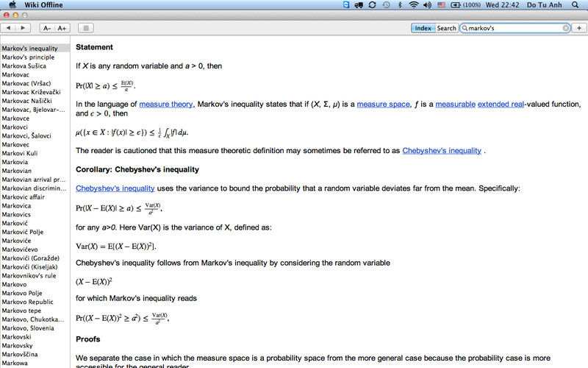Follow the measurable link
The image size is (588, 368).
point(455,105)
